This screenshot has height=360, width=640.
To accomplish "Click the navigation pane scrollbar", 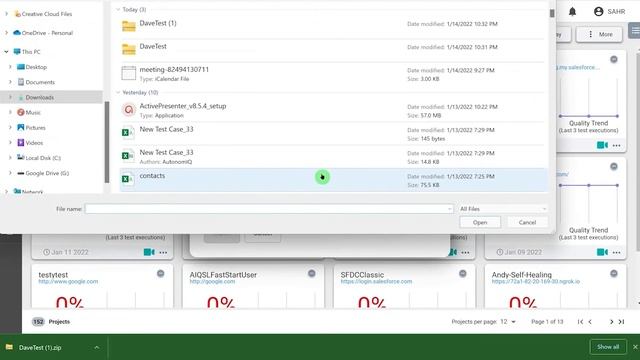I will coord(107,142).
